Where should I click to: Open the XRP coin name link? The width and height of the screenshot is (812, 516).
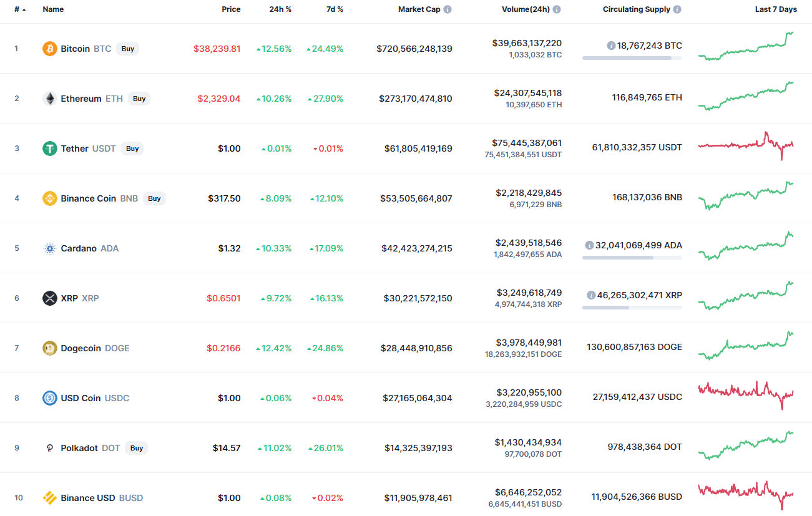[x=69, y=298]
